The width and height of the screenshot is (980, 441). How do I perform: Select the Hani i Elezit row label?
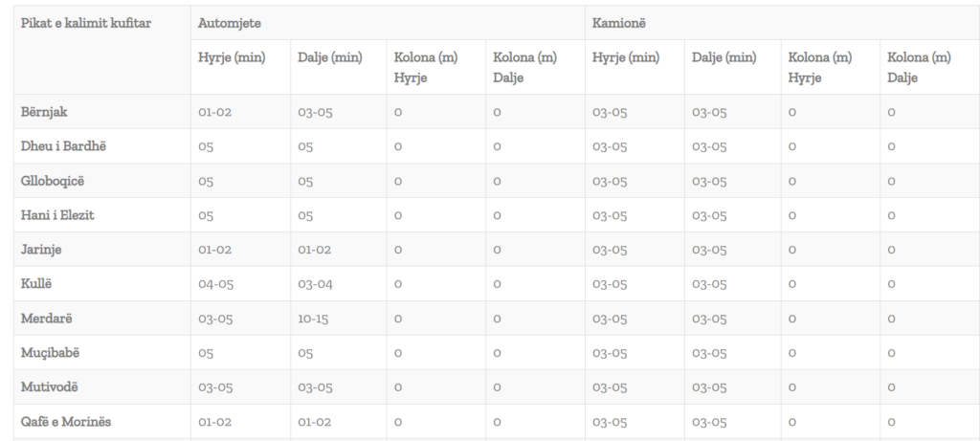point(57,215)
